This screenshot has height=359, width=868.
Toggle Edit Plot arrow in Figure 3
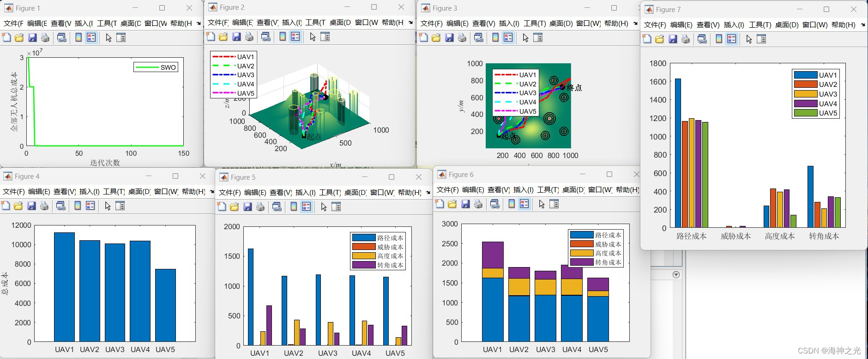tap(525, 37)
